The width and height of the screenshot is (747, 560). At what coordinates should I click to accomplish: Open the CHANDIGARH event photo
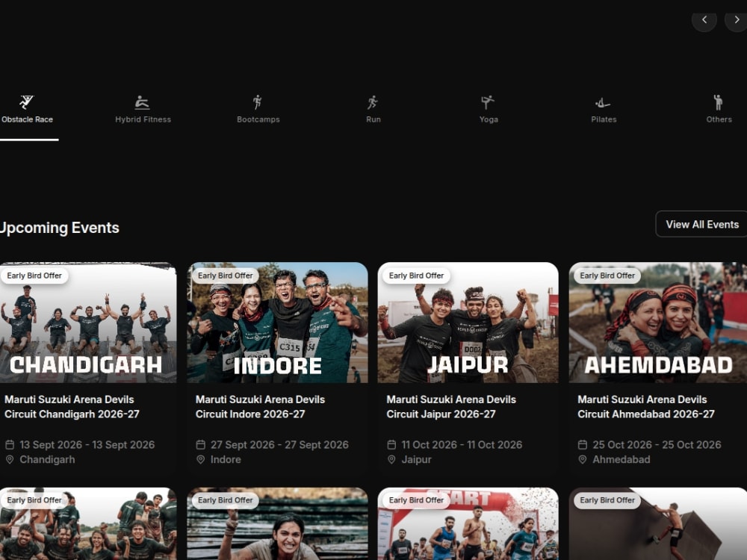tap(88, 323)
